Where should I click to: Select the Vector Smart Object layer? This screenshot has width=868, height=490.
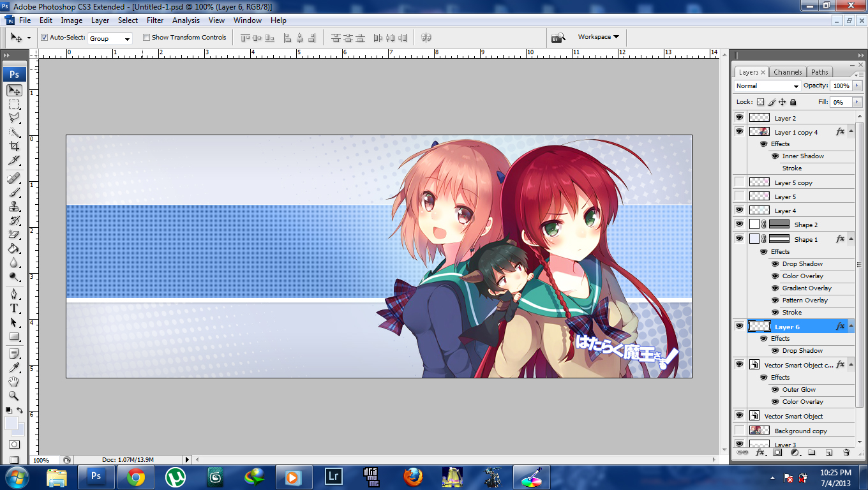pyautogui.click(x=794, y=416)
